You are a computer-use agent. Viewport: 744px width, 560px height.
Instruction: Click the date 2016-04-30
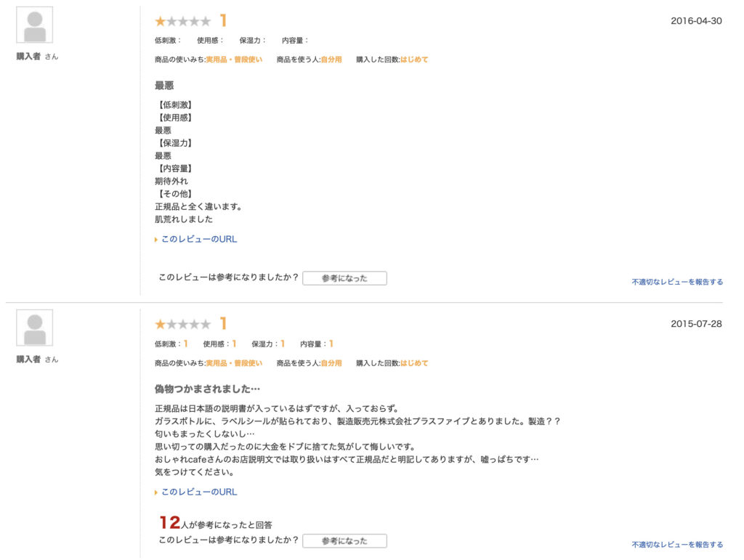[x=696, y=21]
